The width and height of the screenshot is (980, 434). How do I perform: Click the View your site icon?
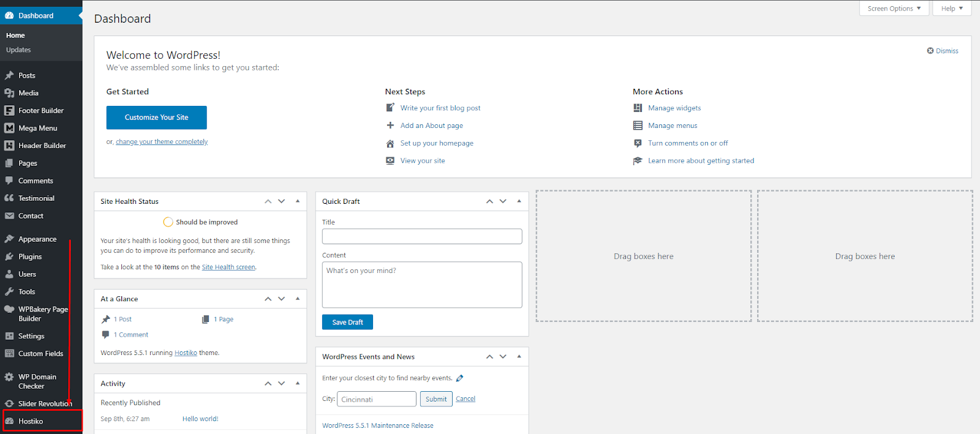click(x=390, y=160)
